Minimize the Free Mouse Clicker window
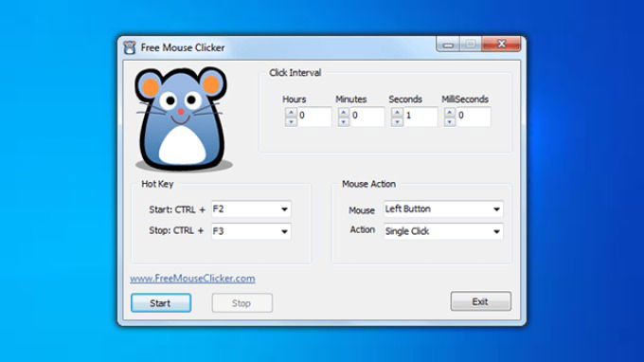Image resolution: width=644 pixels, height=362 pixels. (448, 44)
